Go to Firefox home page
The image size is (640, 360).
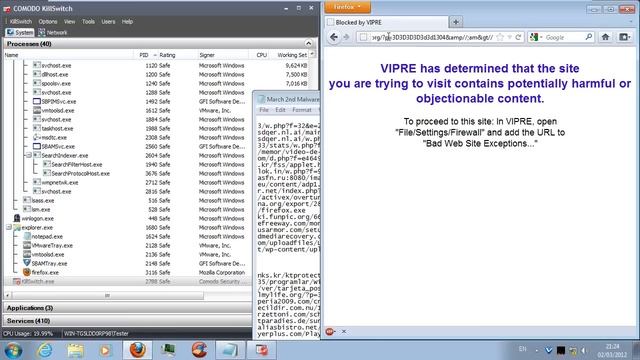pos(605,37)
